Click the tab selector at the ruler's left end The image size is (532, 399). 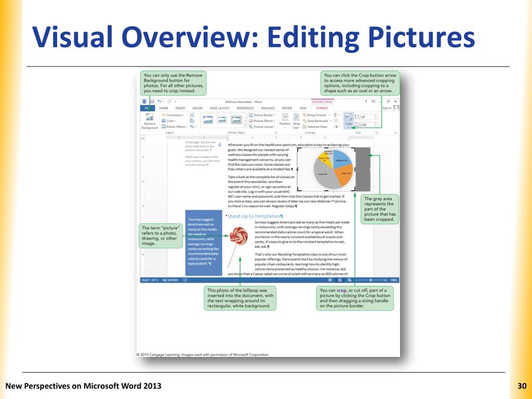point(143,138)
